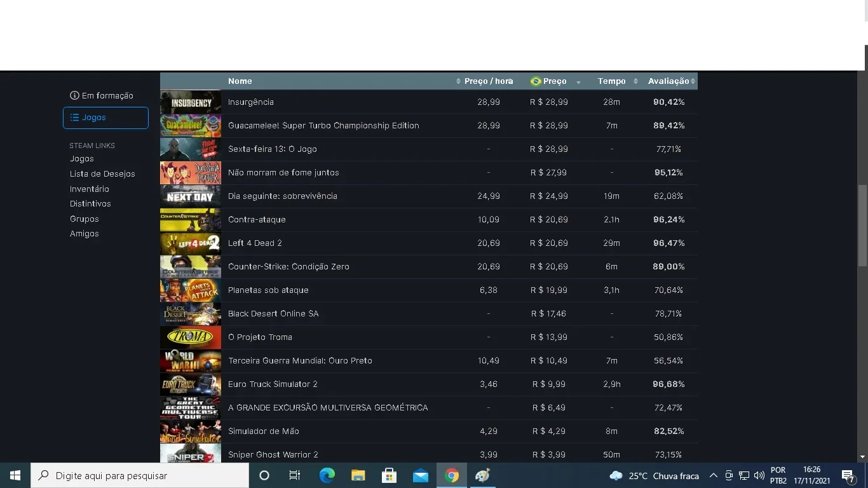
Task: Click the R $ 17,46 price cell
Action: [x=549, y=313]
